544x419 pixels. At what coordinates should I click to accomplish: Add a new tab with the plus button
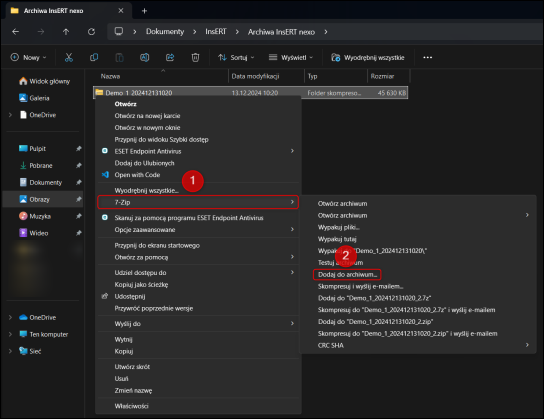pyautogui.click(x=144, y=11)
